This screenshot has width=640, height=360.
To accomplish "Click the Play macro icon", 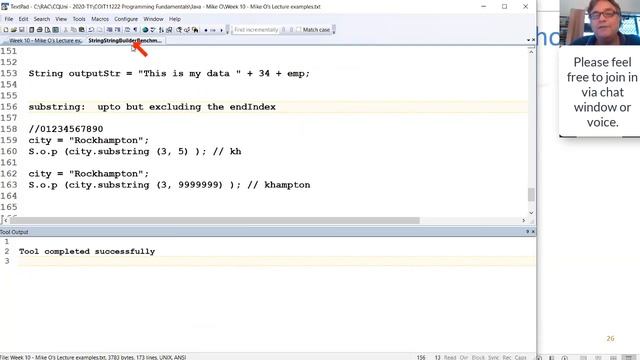I will coord(213,30).
